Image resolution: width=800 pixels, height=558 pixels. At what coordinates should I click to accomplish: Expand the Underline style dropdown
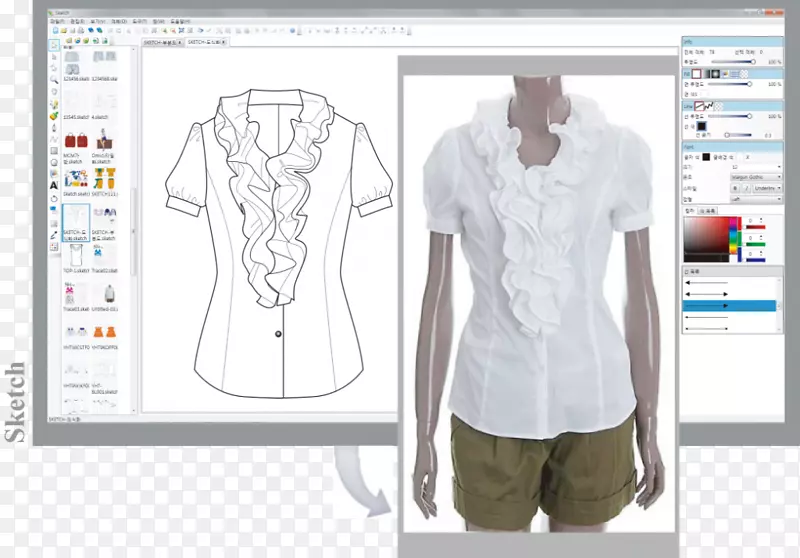click(765, 187)
